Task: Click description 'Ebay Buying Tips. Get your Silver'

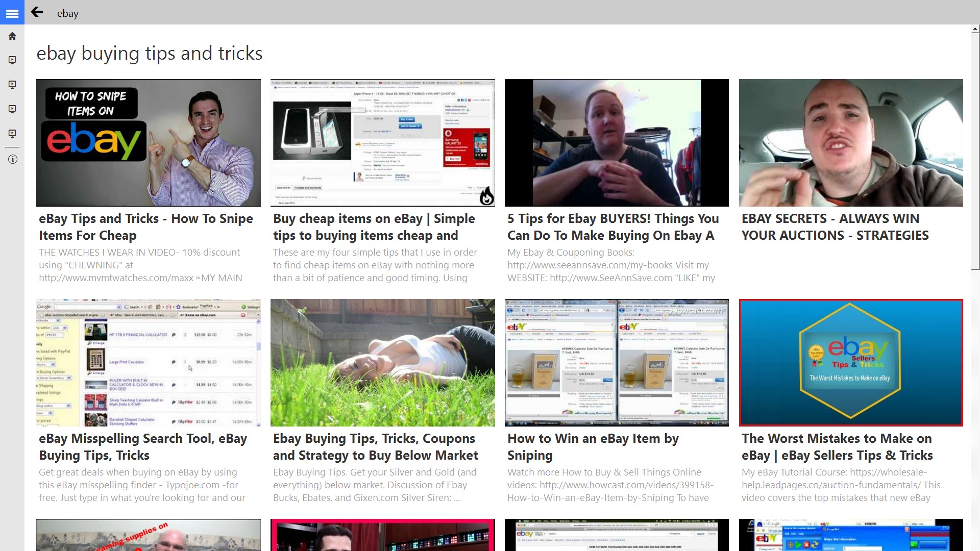Action: (x=375, y=485)
